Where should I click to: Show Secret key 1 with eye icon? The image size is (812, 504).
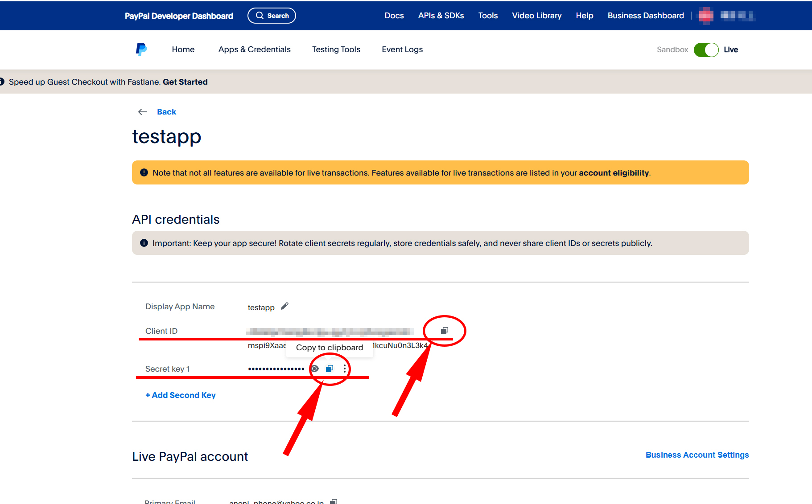click(x=315, y=369)
